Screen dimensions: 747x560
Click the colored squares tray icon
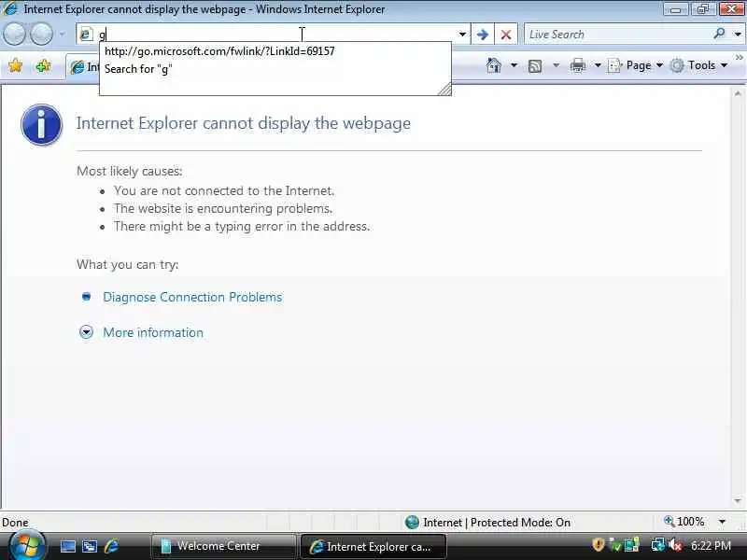(x=632, y=545)
